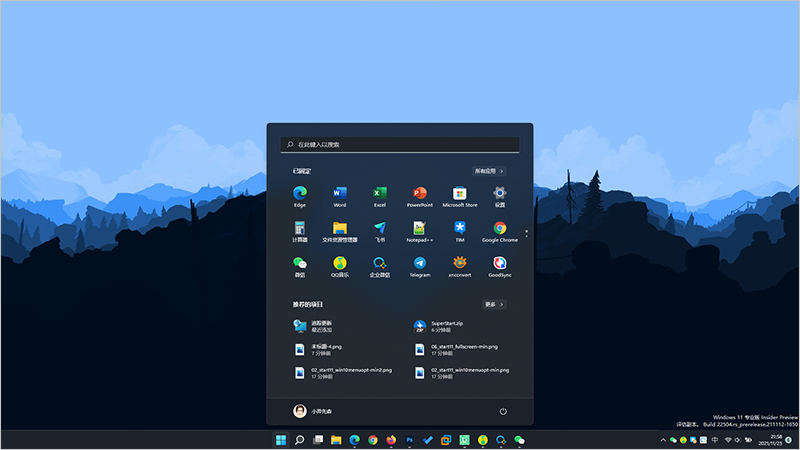Image resolution: width=800 pixels, height=450 pixels.
Task: Expand the 所有应用 (All apps) list
Action: coord(489,171)
